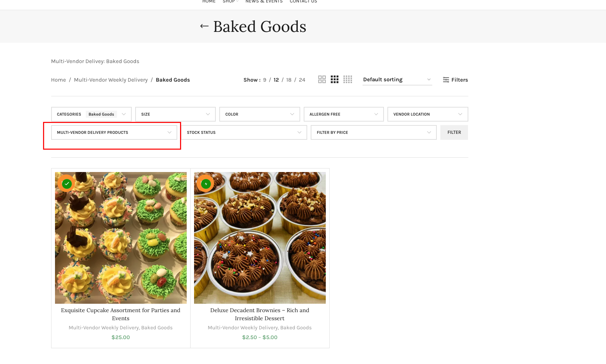The height and width of the screenshot is (364, 606).
Task: Click the Filter button
Action: [454, 132]
